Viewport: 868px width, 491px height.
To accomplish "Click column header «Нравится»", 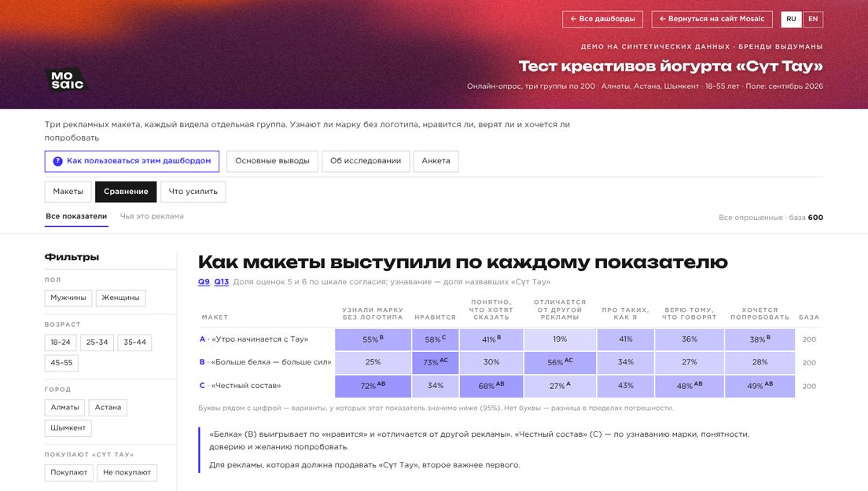I will (435, 317).
